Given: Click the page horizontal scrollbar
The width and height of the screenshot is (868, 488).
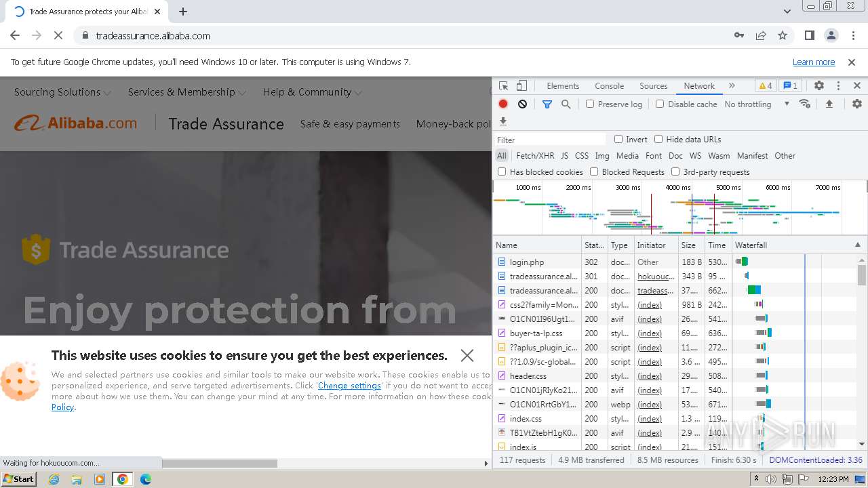Looking at the screenshot, I should coord(220,464).
